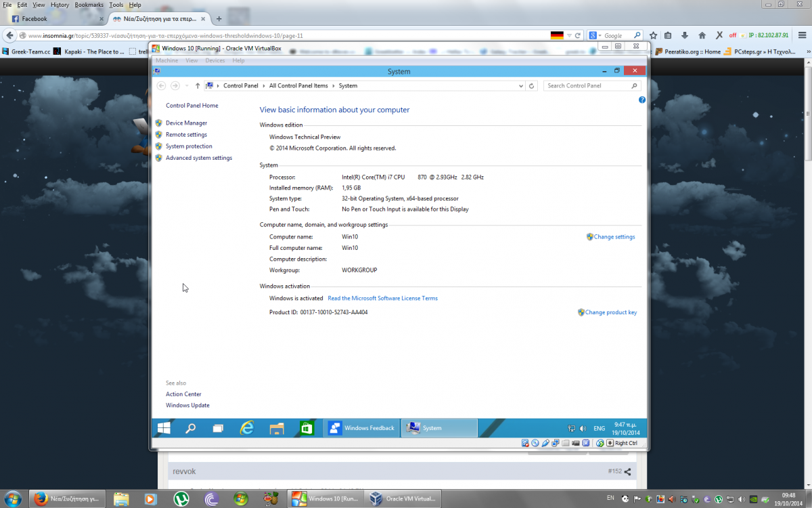The height and width of the screenshot is (508, 812).
Task: Open Oracle VM VirtualBox Manager taskbar button
Action: click(x=403, y=499)
